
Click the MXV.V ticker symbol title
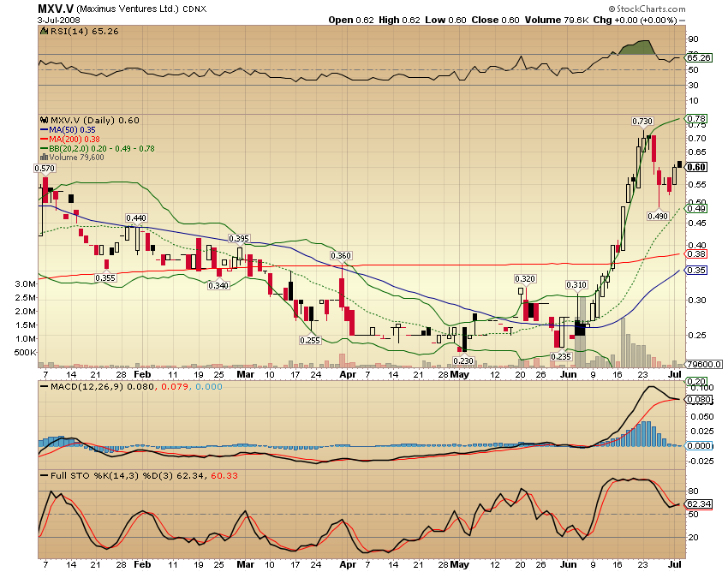tap(54, 9)
